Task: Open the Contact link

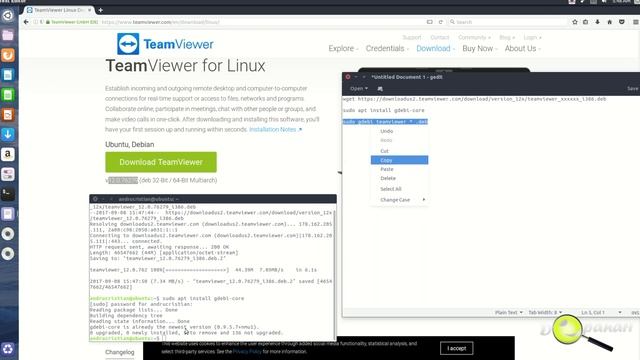Action: (440, 38)
